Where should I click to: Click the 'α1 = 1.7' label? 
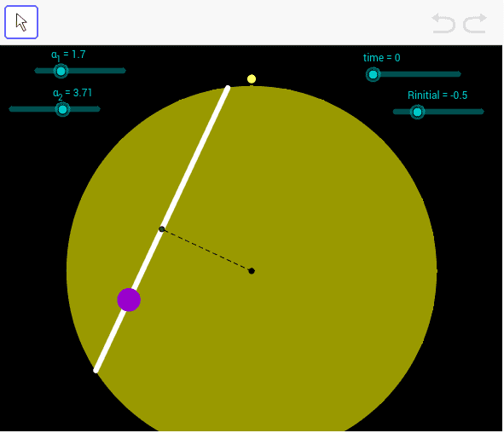(68, 55)
